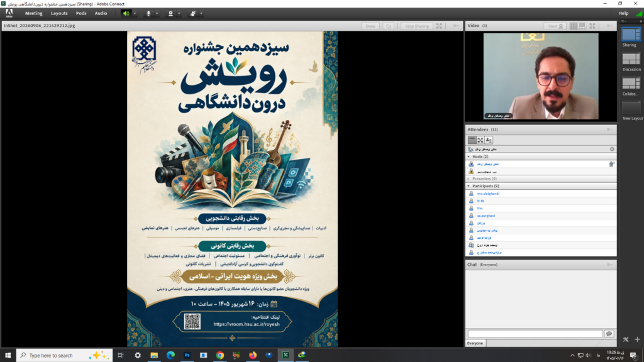Open the raise hand status dropdown

tap(201, 14)
